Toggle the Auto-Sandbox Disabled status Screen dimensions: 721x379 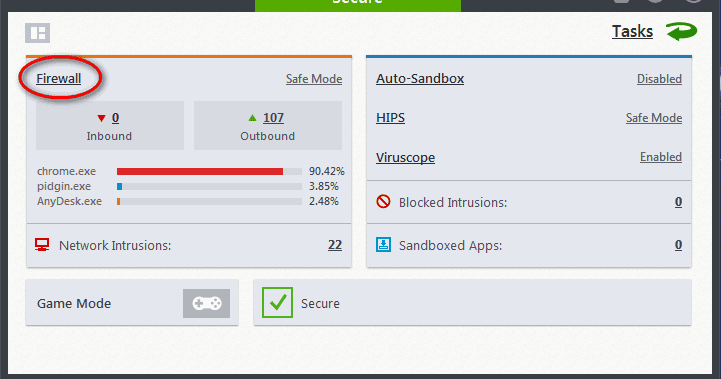point(659,79)
